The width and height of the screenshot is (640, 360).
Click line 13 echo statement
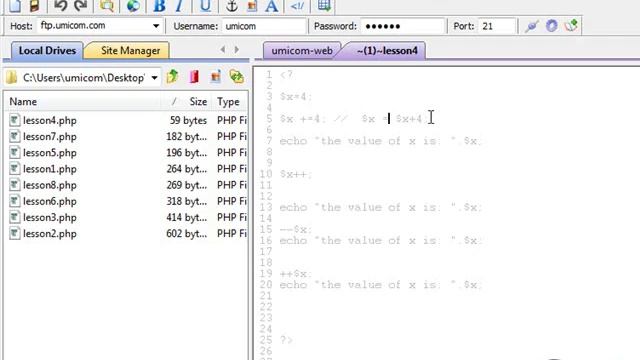[x=380, y=207]
